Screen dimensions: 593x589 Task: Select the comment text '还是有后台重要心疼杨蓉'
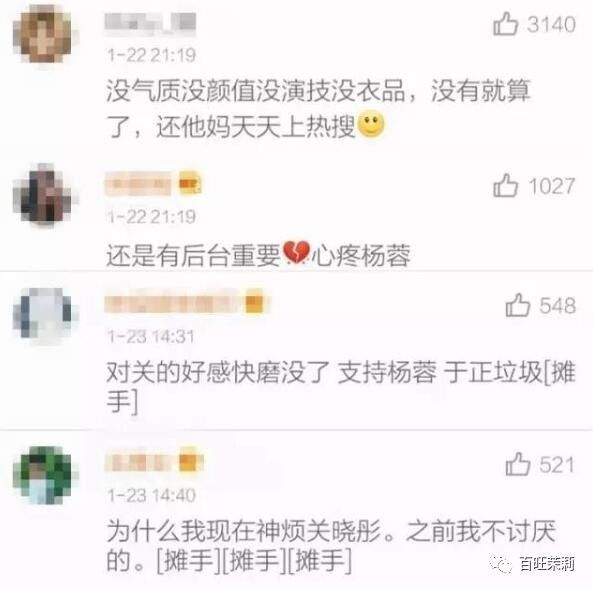coord(258,255)
